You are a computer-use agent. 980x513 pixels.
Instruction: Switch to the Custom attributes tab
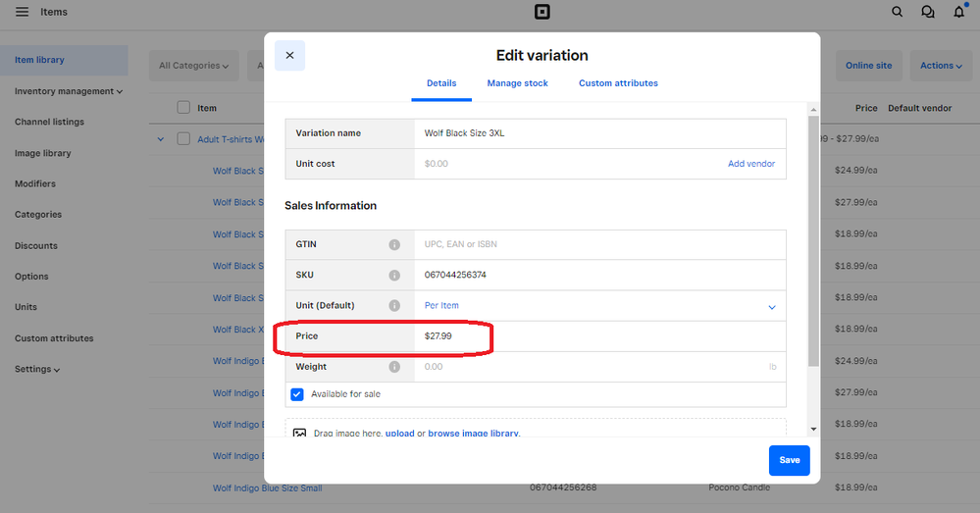[x=618, y=83]
